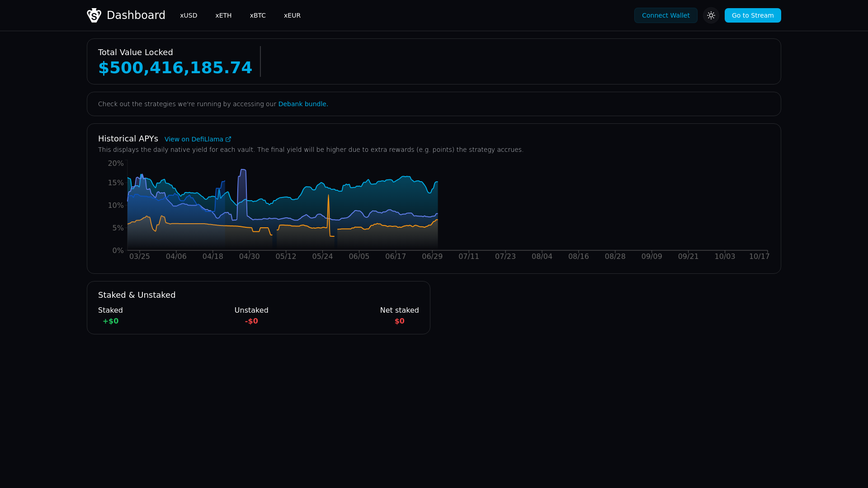Click the 06/29 date tick on chart

point(432,257)
